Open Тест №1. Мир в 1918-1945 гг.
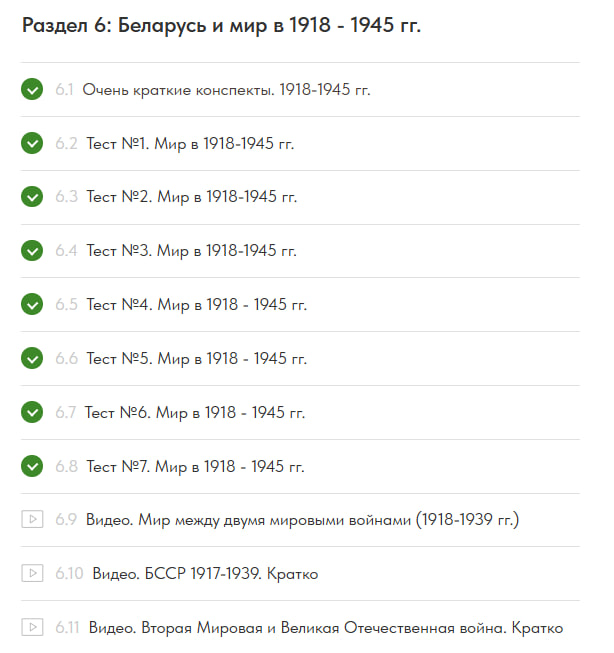 190,144
